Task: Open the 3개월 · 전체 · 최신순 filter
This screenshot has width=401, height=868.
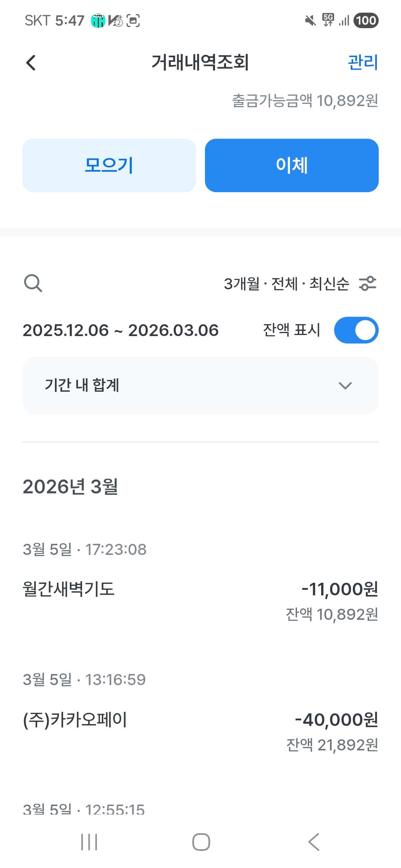Action: point(286,284)
